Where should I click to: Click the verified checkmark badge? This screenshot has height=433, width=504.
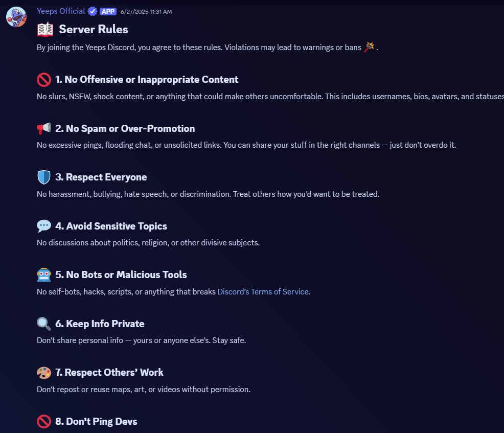click(x=93, y=12)
